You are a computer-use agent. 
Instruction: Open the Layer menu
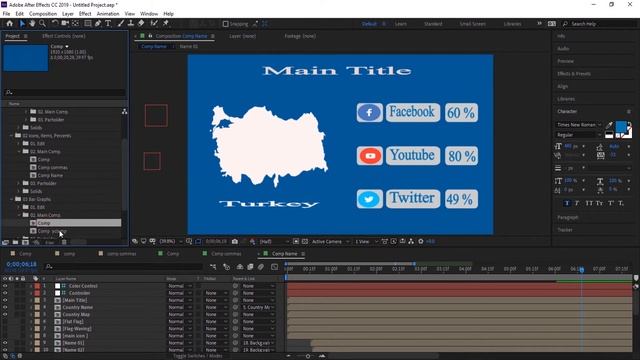coord(68,13)
